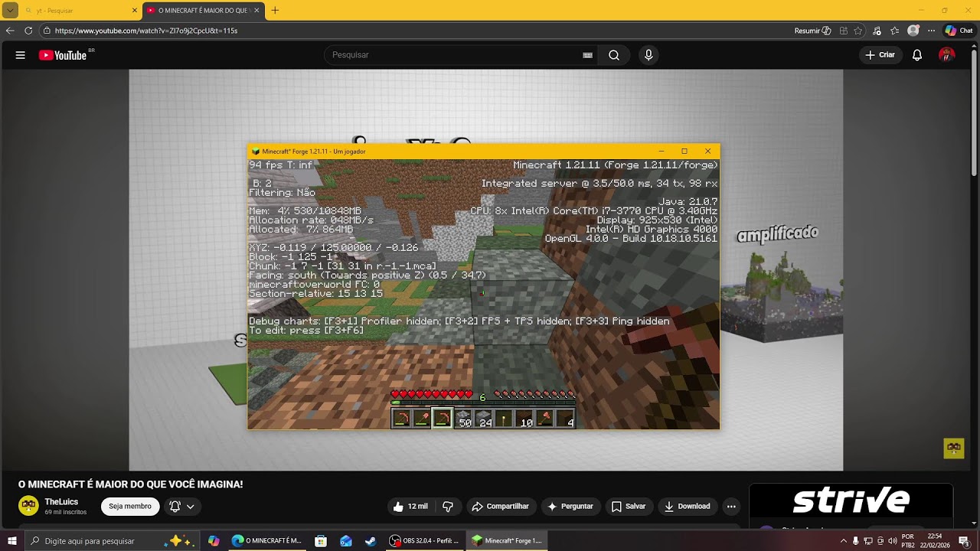Screen dimensions: 980x551
Task: Expand the notification bell subscription dropdown
Action: click(x=182, y=506)
